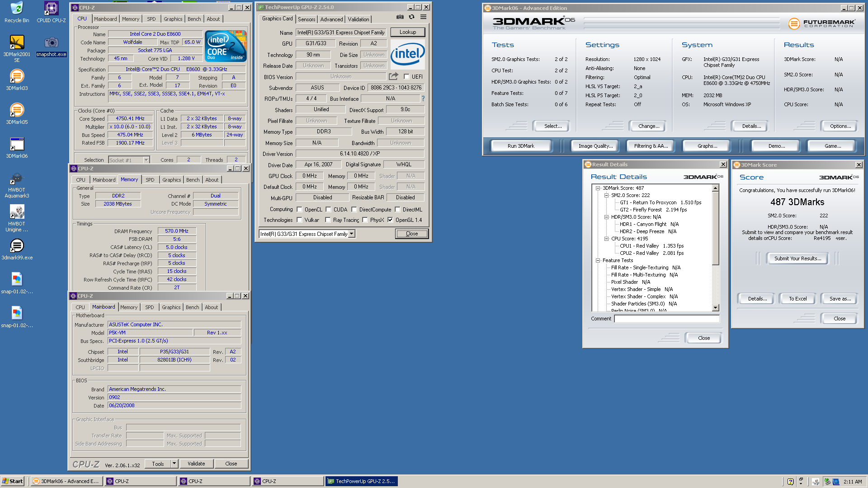Click the help tray icon in system tray
This screenshot has height=488, width=868.
(790, 482)
